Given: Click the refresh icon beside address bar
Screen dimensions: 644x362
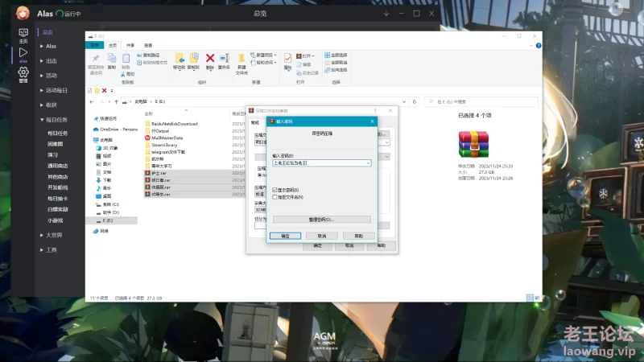Looking at the screenshot, I should click(x=415, y=102).
